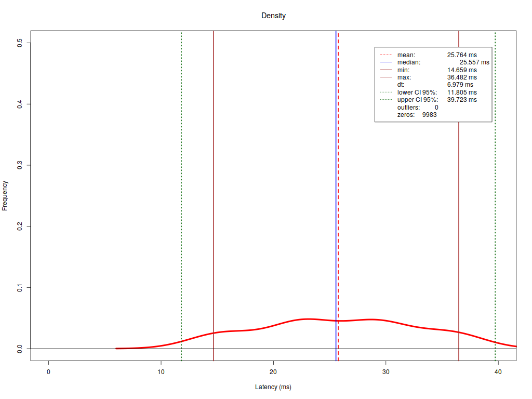Click the y-axis tick label 0.3
This screenshot has width=532, height=399.
20,165
